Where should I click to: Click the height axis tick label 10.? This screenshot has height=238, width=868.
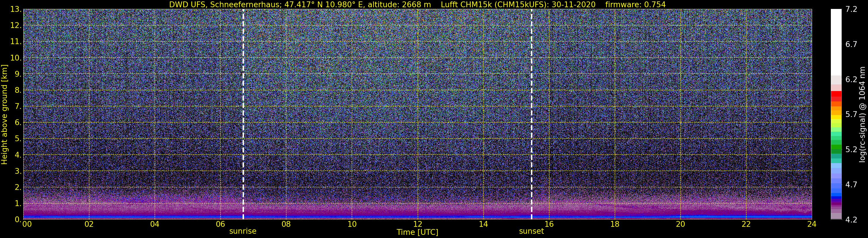click(x=16, y=58)
